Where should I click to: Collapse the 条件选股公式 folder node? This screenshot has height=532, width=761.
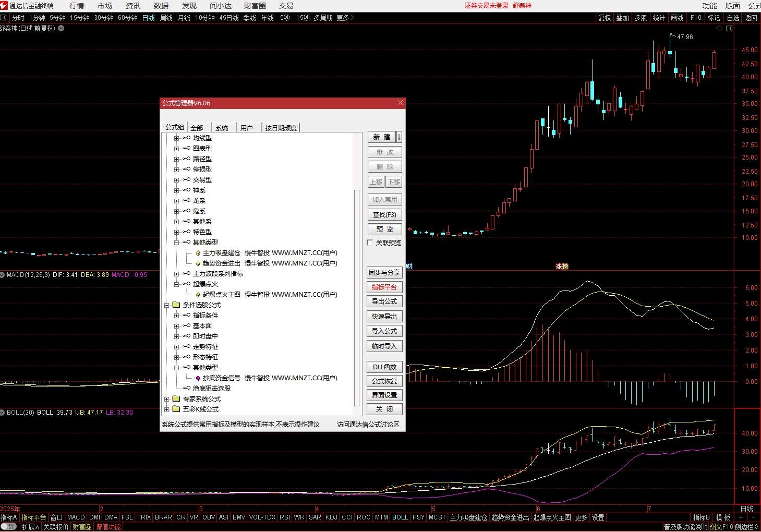167,305
